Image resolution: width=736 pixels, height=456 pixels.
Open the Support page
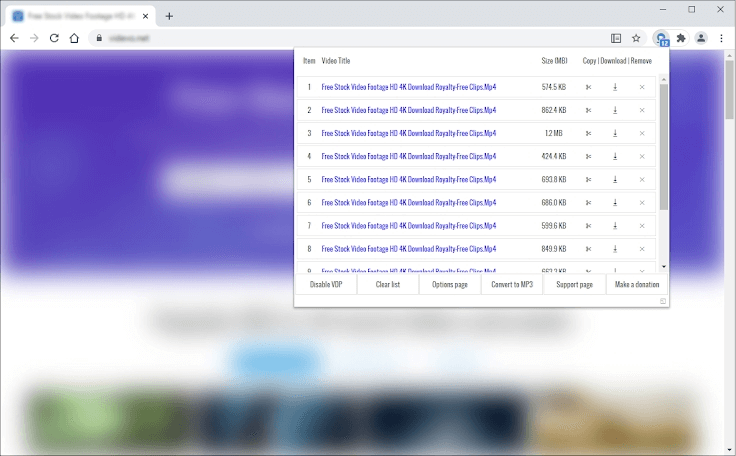[575, 285]
